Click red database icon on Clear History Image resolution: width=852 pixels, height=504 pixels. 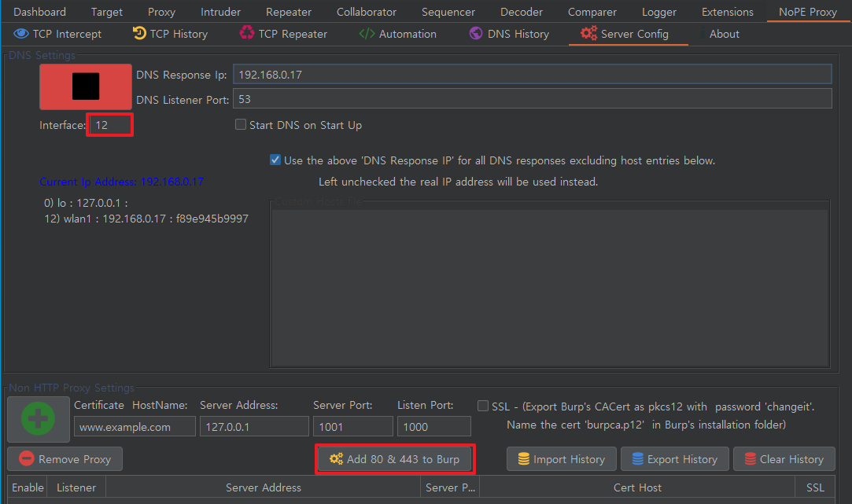click(750, 459)
